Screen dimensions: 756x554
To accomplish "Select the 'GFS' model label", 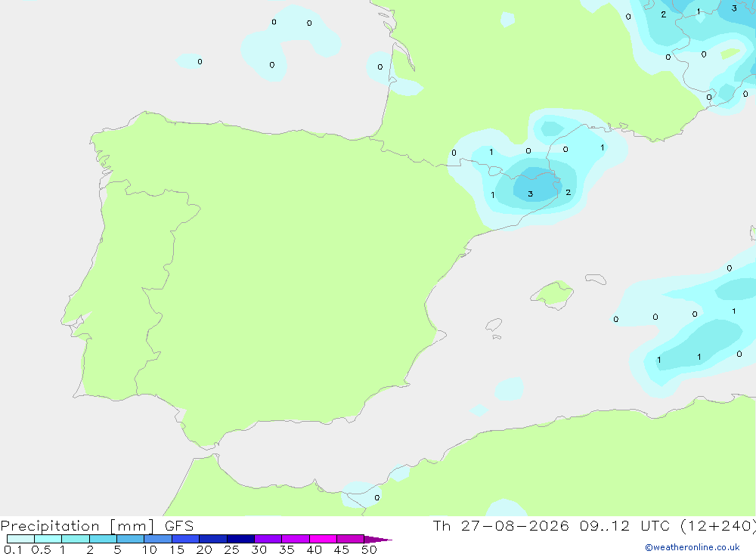I will 179,526.
